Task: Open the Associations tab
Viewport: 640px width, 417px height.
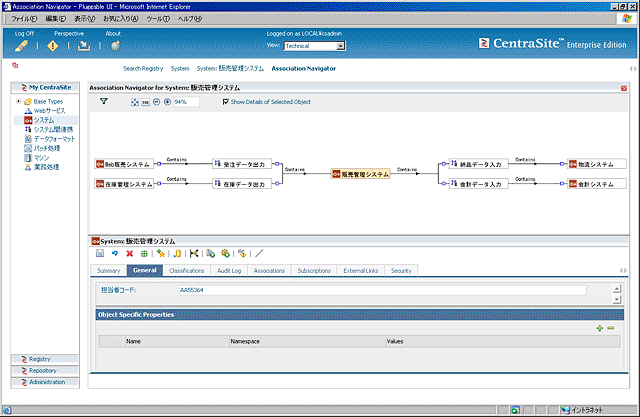Action: [269, 270]
